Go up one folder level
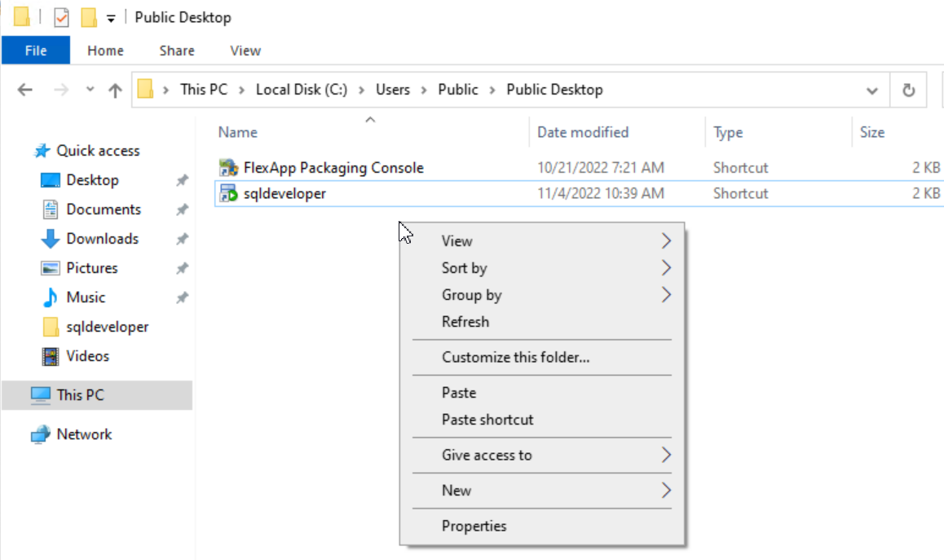Viewport: 944px width, 560px height. (115, 90)
